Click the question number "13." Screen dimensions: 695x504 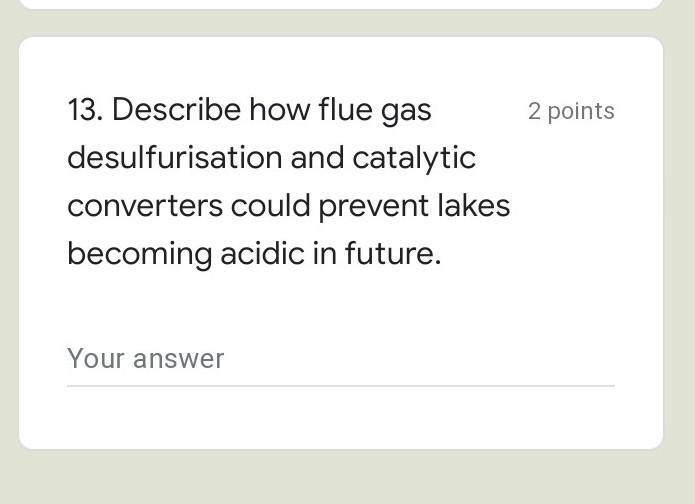(86, 110)
